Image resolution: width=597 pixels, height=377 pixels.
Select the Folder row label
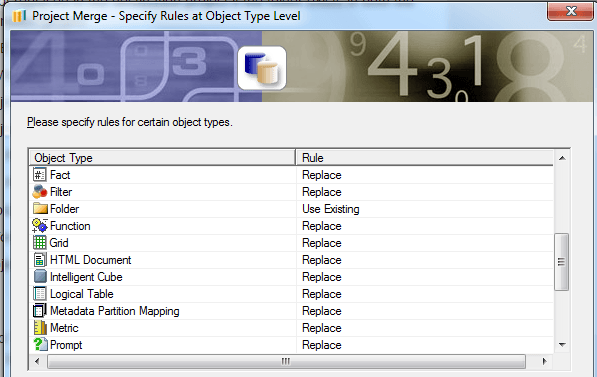[64, 209]
